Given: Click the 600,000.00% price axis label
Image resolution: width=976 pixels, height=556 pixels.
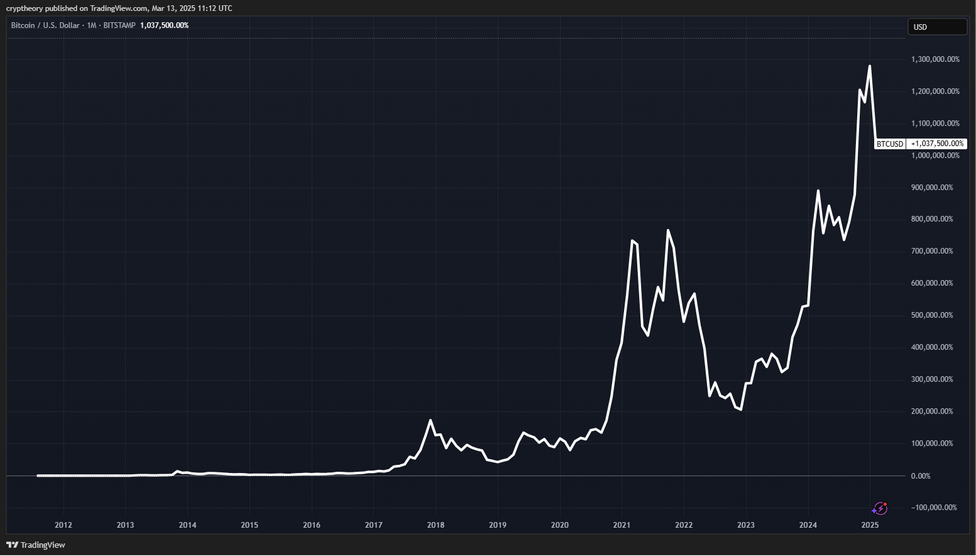Looking at the screenshot, I should [932, 283].
